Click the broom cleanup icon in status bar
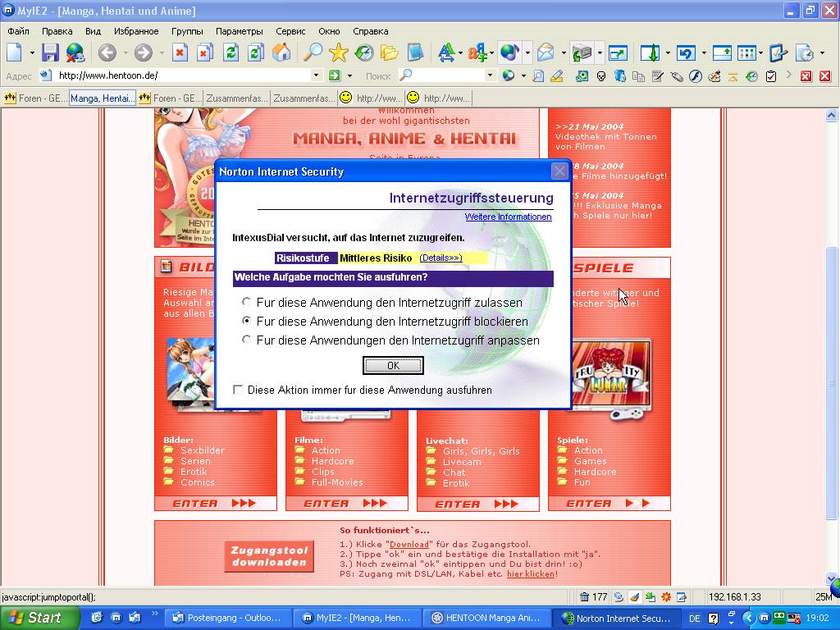Viewport: 840px width, 630px height. [635, 597]
